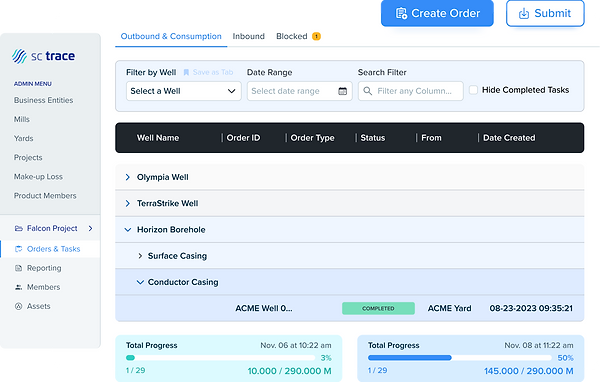Screen dimensions: 600x382
Task: Sort by Order Type column header
Action: [312, 138]
